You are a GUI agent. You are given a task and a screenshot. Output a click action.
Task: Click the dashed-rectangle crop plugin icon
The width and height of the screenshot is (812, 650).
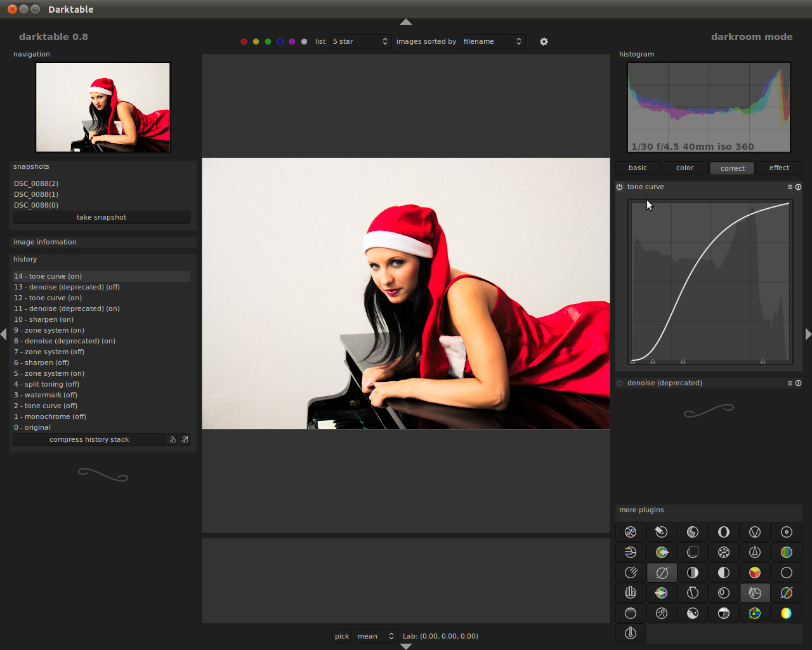[x=692, y=552]
